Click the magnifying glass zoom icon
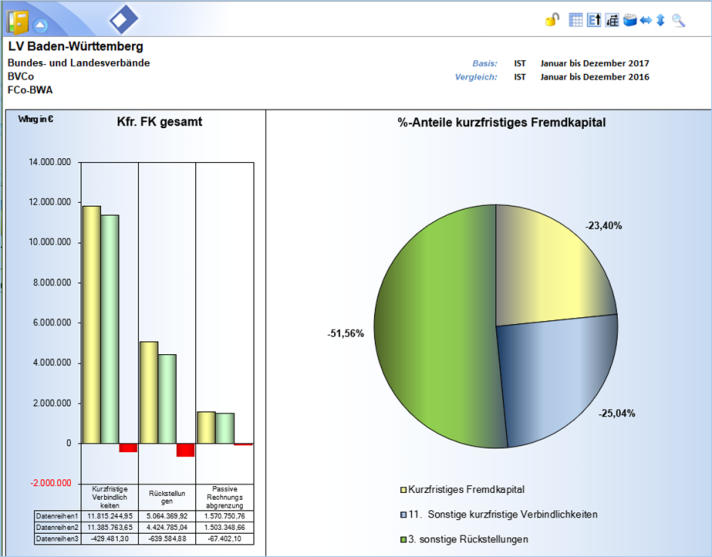The width and height of the screenshot is (712, 557). click(678, 20)
